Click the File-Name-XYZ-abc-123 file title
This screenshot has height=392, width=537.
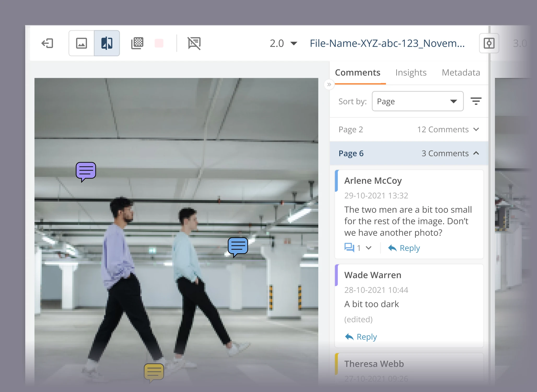coord(387,43)
